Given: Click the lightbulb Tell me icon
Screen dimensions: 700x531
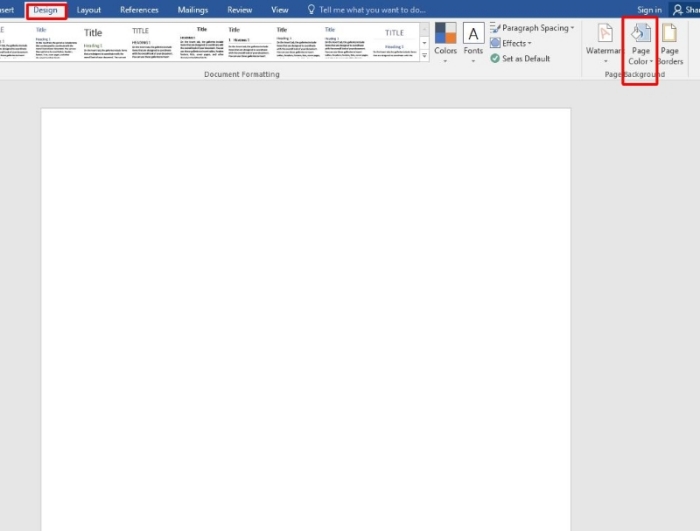Looking at the screenshot, I should click(x=311, y=10).
